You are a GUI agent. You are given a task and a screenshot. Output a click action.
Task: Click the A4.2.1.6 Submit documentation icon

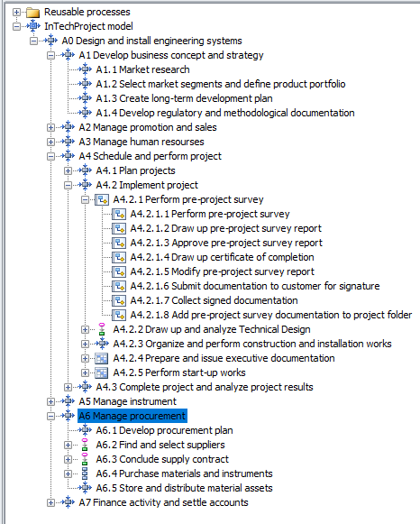point(119,286)
